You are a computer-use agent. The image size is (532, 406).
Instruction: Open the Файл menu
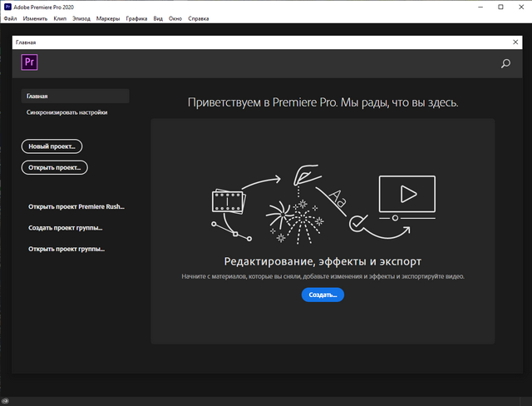[10, 17]
